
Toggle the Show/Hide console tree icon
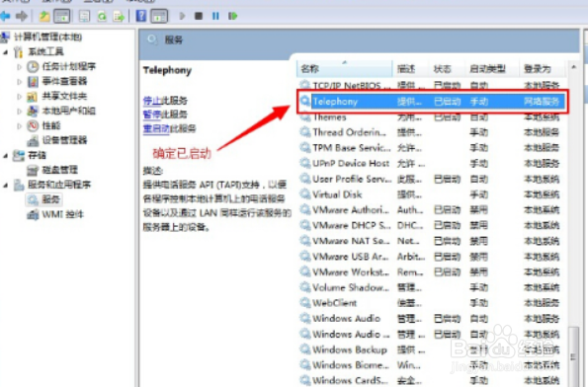point(62,16)
